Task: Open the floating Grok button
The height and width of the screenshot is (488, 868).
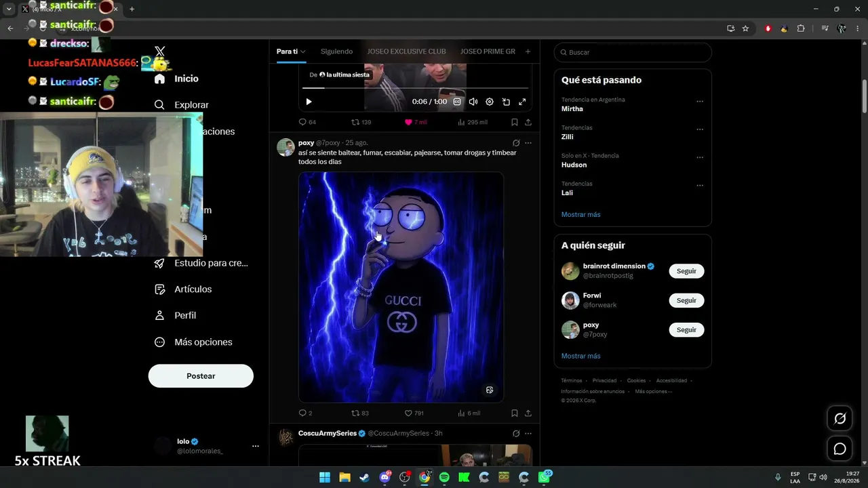Action: pyautogui.click(x=840, y=419)
